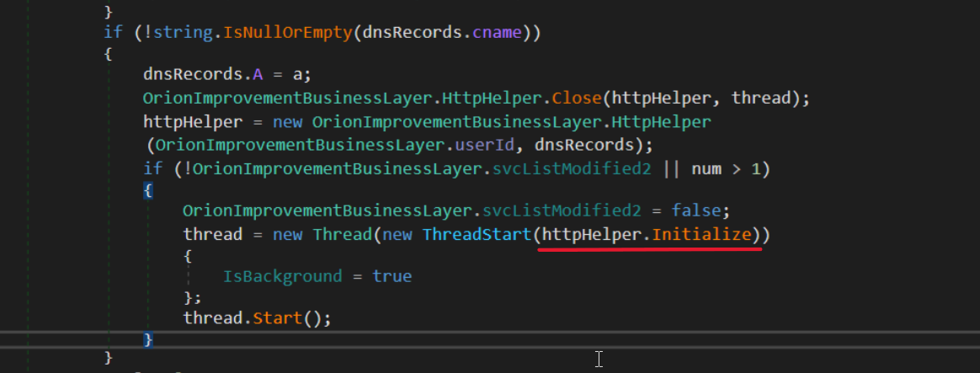Click the red-underlined Initialize method
This screenshot has height=373, width=980.
(701, 233)
